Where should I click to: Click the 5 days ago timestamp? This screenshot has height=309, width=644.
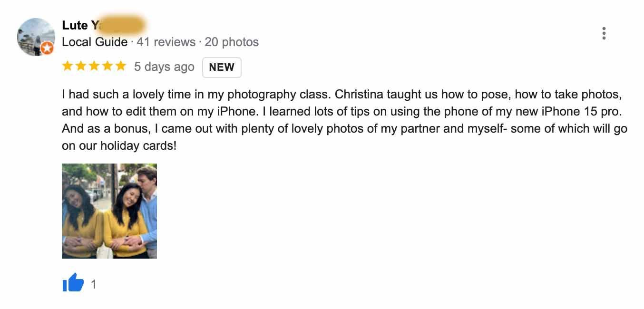coord(164,67)
